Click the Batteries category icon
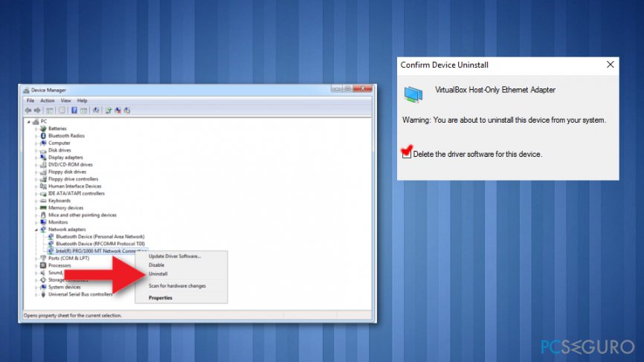 [43, 129]
